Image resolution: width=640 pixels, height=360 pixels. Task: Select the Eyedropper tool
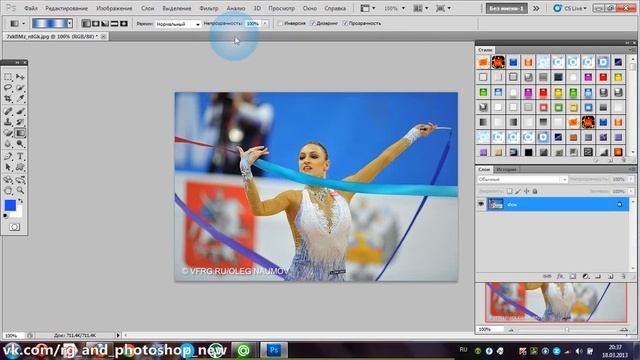(x=20, y=98)
